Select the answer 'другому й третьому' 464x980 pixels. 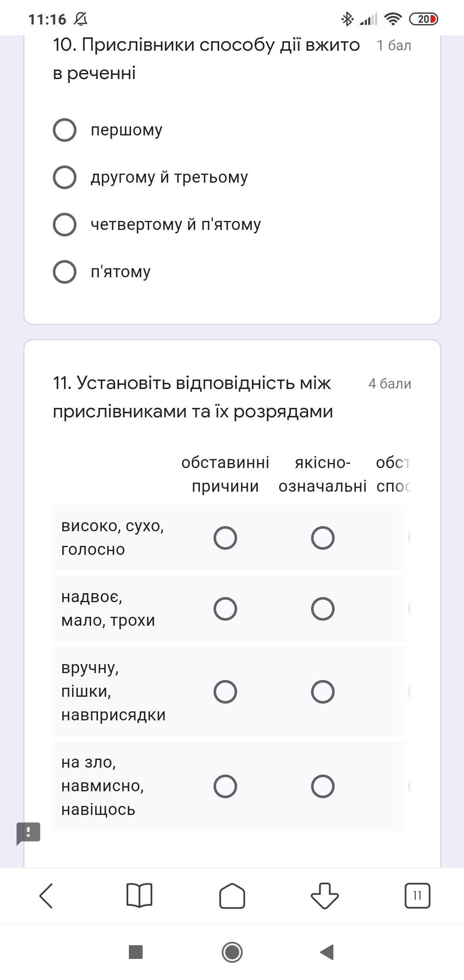click(x=65, y=177)
